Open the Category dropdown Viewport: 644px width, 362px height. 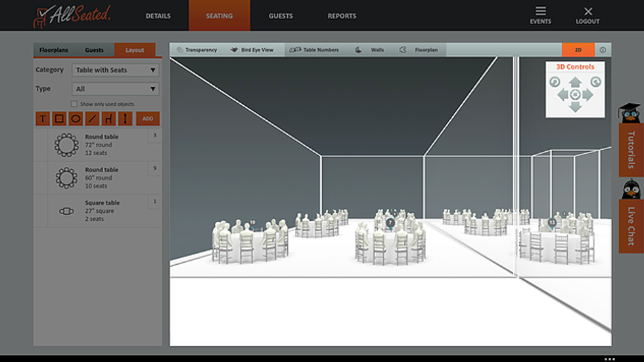(115, 70)
